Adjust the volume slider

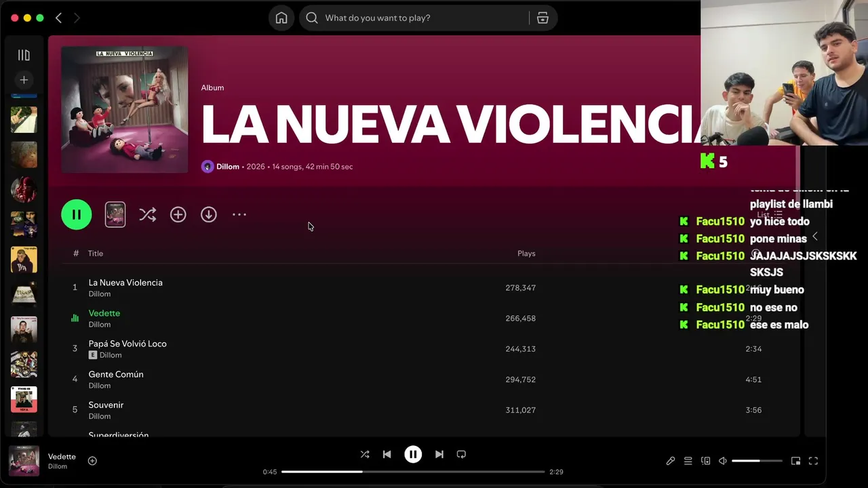coord(757,461)
